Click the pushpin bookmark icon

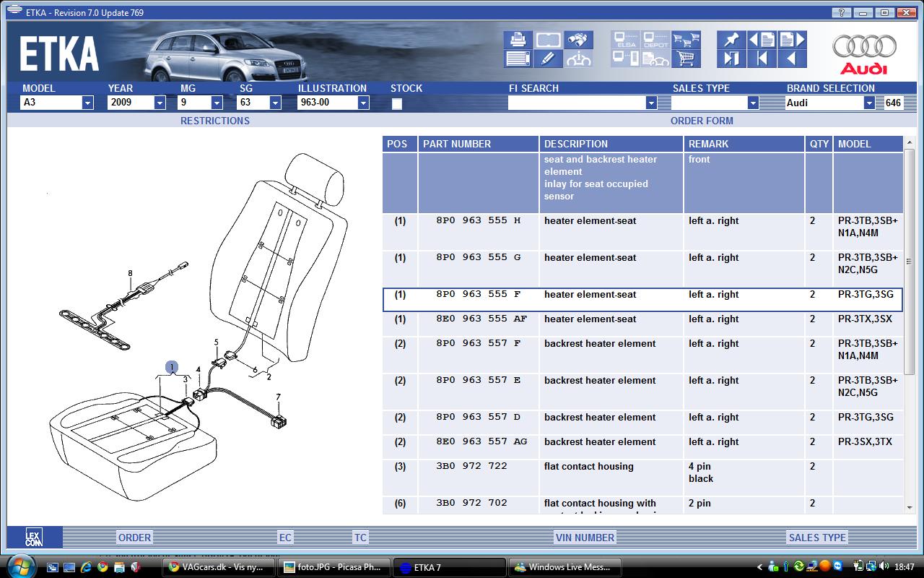[731, 40]
